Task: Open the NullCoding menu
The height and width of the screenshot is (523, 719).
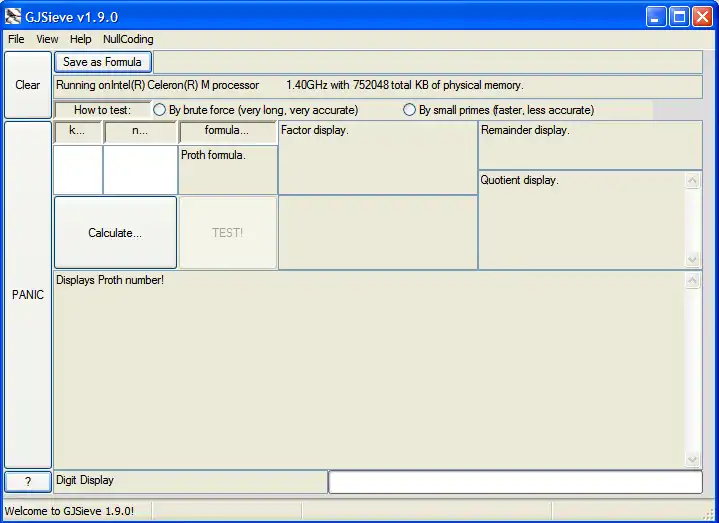Action: 128,39
